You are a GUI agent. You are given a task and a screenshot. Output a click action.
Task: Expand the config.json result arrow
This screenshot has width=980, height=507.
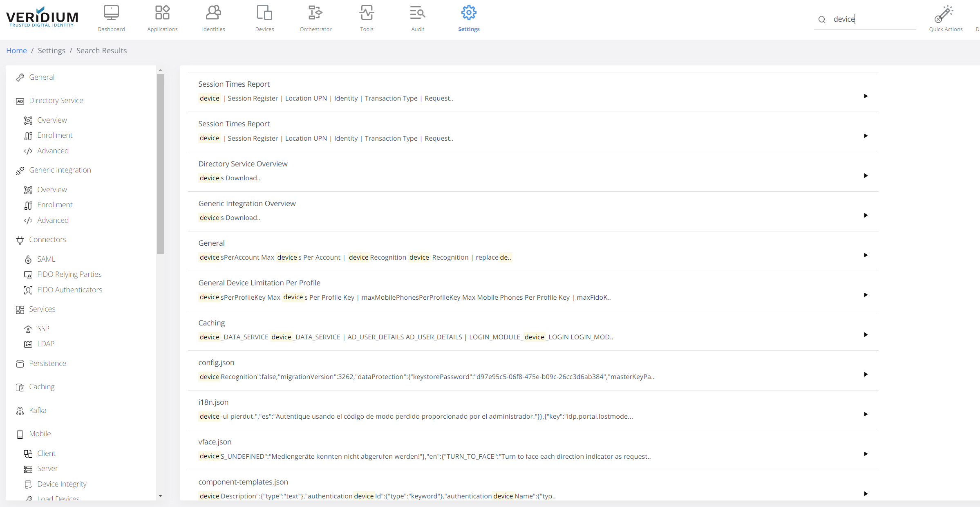click(x=866, y=375)
